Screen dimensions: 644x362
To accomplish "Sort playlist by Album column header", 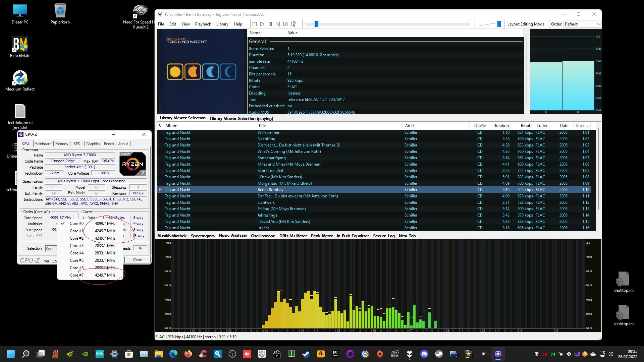I will click(x=210, y=126).
